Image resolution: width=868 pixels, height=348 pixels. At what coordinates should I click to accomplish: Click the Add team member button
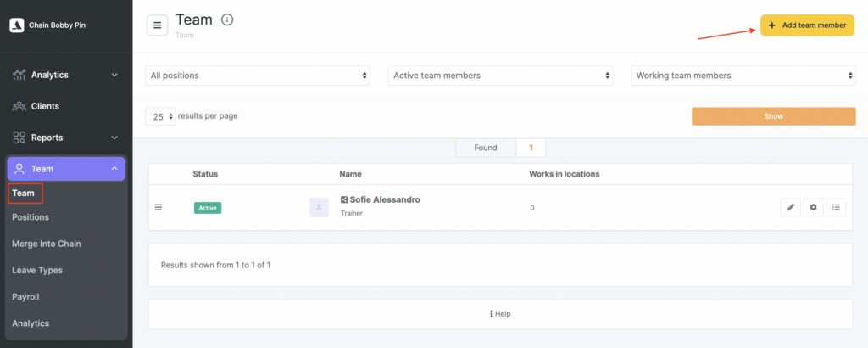pos(807,25)
